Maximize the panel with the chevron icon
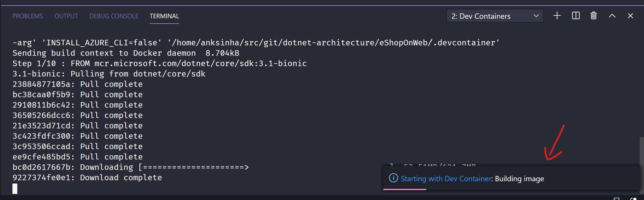Screen dimensions: 644x200 click(612, 16)
